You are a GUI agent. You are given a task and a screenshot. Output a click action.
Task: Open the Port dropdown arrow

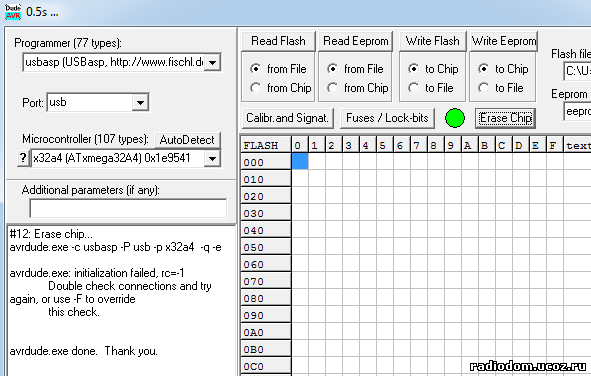pyautogui.click(x=140, y=102)
